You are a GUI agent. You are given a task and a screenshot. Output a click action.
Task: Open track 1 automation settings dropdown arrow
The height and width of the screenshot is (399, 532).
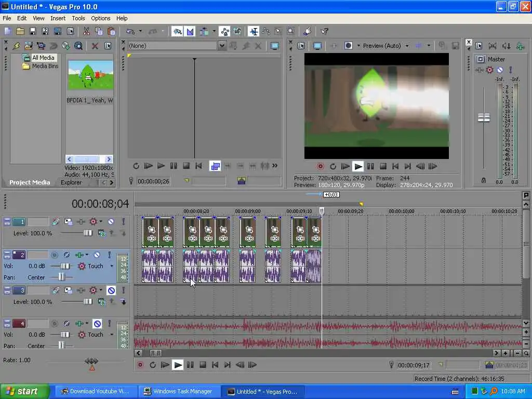pyautogui.click(x=101, y=221)
